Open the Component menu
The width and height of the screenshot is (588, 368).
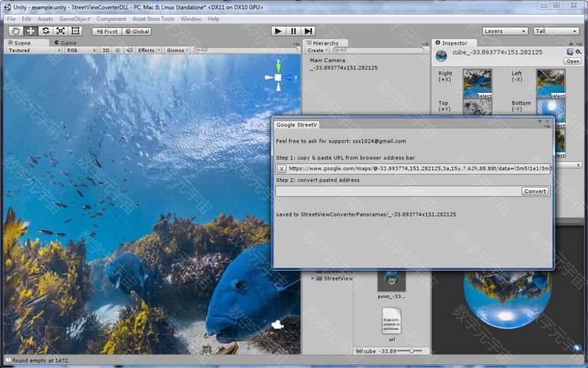coord(111,18)
